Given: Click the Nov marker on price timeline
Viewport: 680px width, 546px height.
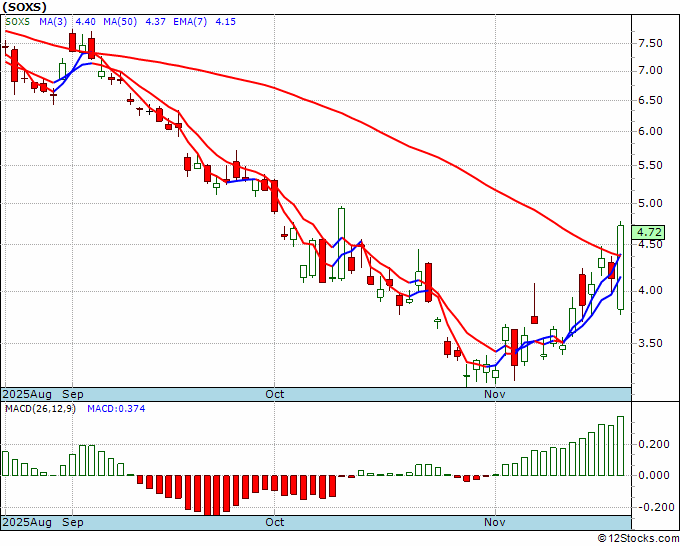Looking at the screenshot, I should coord(495,394).
